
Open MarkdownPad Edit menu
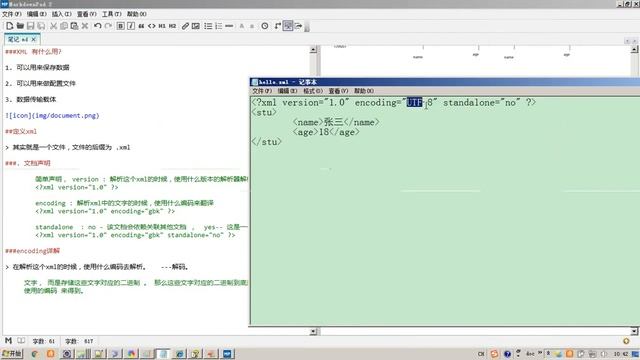click(37, 14)
